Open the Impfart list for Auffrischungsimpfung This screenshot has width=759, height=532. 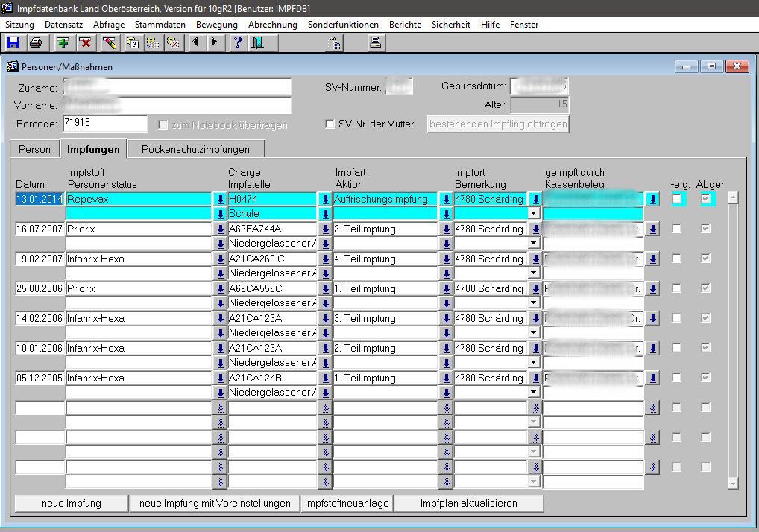click(x=446, y=200)
